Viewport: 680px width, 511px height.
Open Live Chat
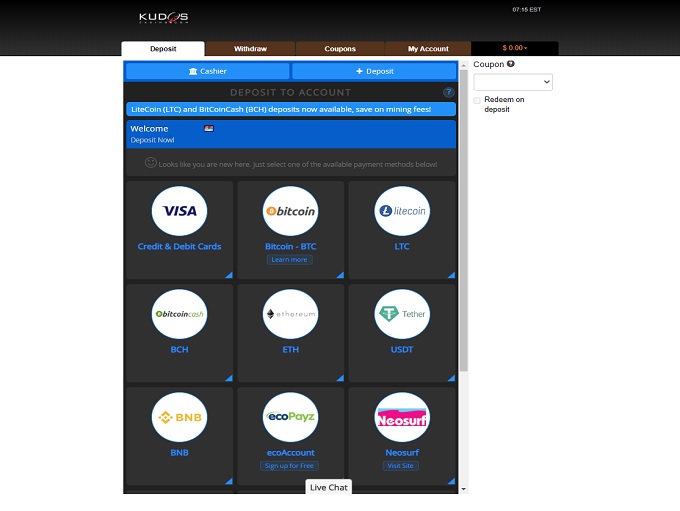(329, 487)
